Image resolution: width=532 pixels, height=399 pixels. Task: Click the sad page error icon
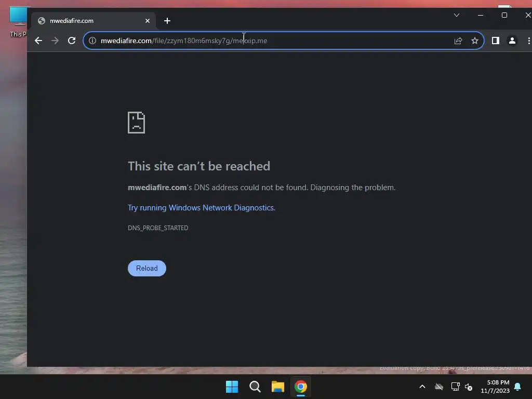pos(137,123)
